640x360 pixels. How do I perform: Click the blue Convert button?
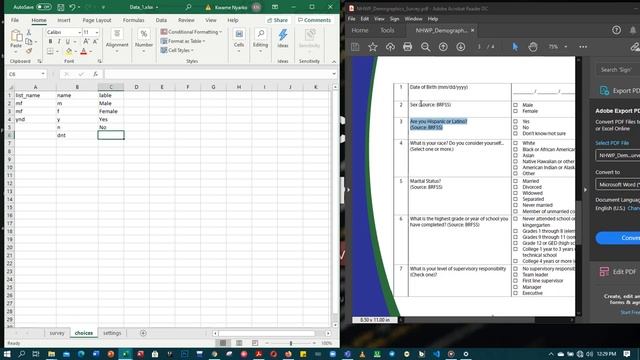click(x=618, y=238)
